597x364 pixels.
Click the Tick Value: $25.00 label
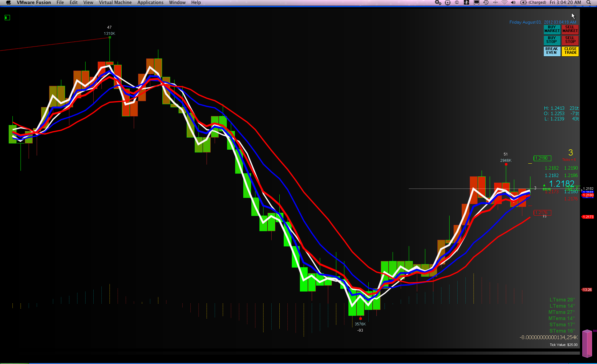[563, 345]
